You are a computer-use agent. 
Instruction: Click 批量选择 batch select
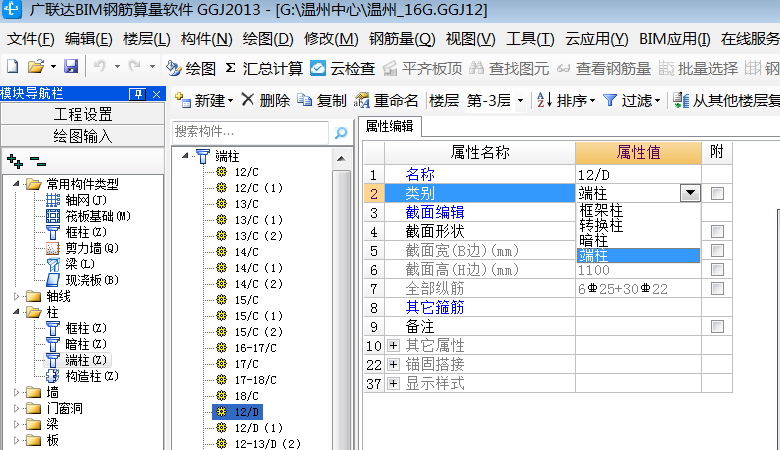click(698, 68)
